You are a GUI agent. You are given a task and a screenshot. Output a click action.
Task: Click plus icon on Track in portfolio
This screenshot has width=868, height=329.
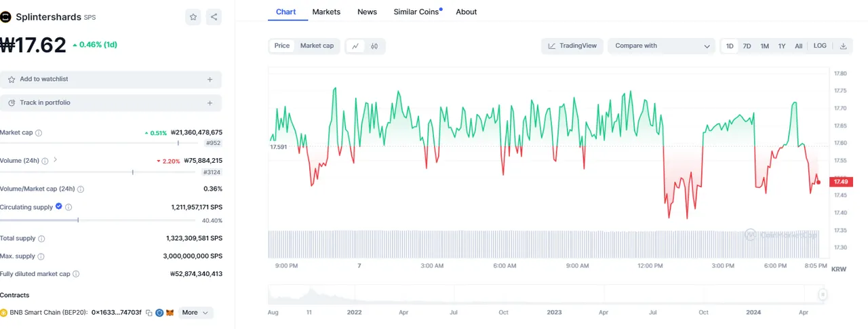click(210, 103)
